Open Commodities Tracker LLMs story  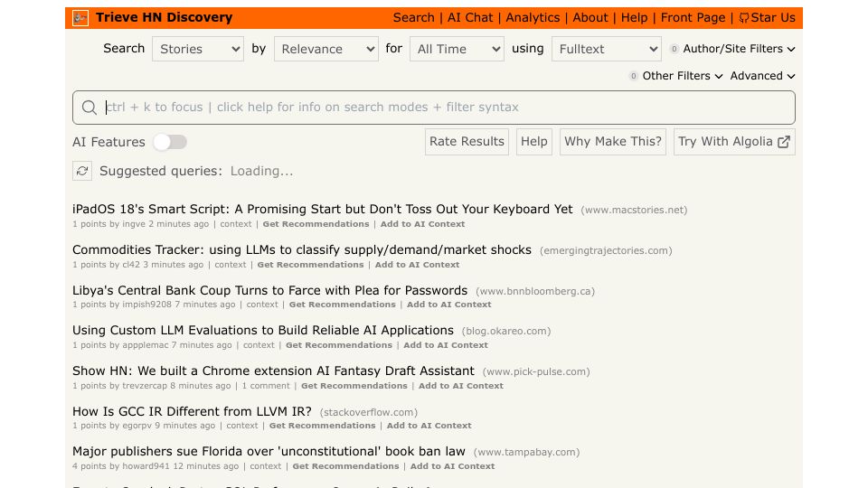pyautogui.click(x=302, y=249)
